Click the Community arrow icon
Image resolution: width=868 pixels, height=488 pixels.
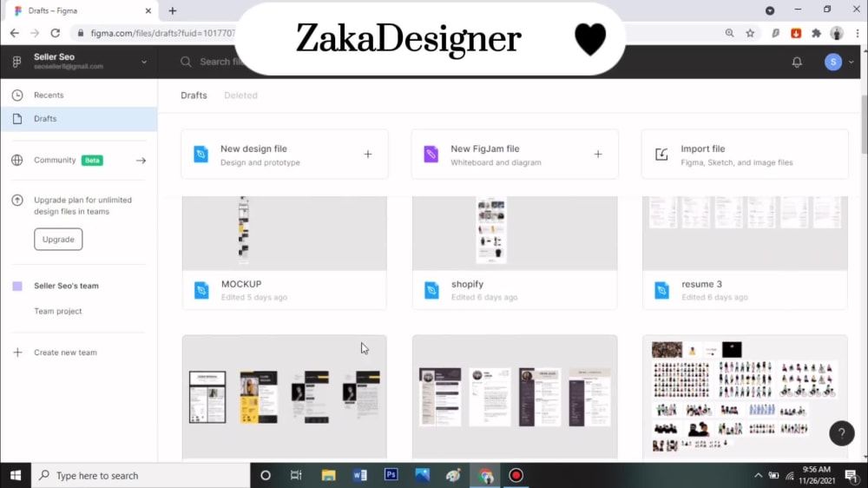pos(141,160)
